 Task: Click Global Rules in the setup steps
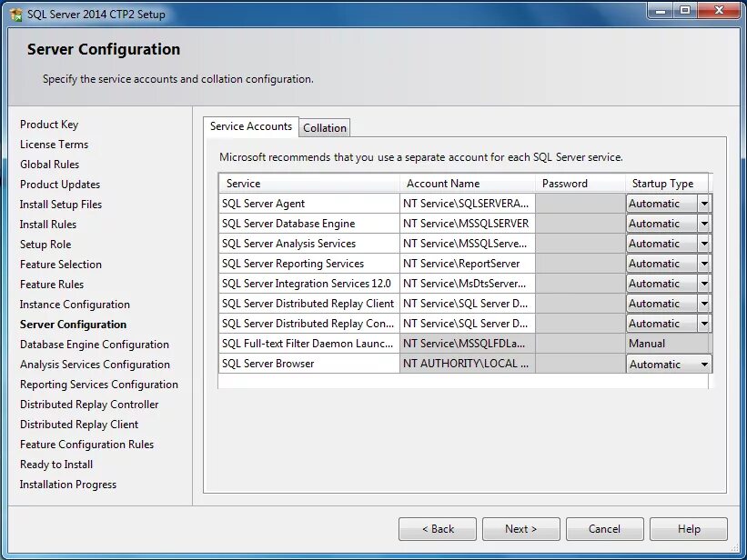tap(49, 165)
